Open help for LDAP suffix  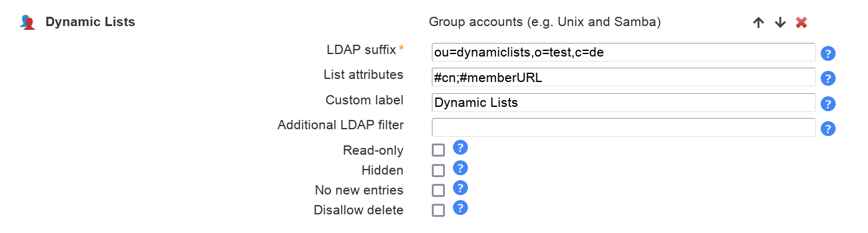[828, 53]
